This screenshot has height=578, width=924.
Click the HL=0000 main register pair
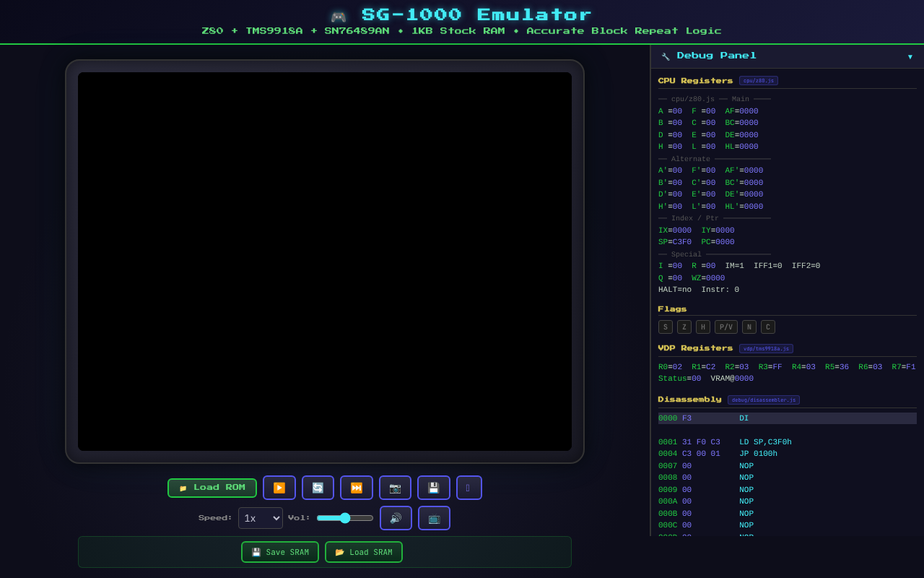[x=742, y=147]
